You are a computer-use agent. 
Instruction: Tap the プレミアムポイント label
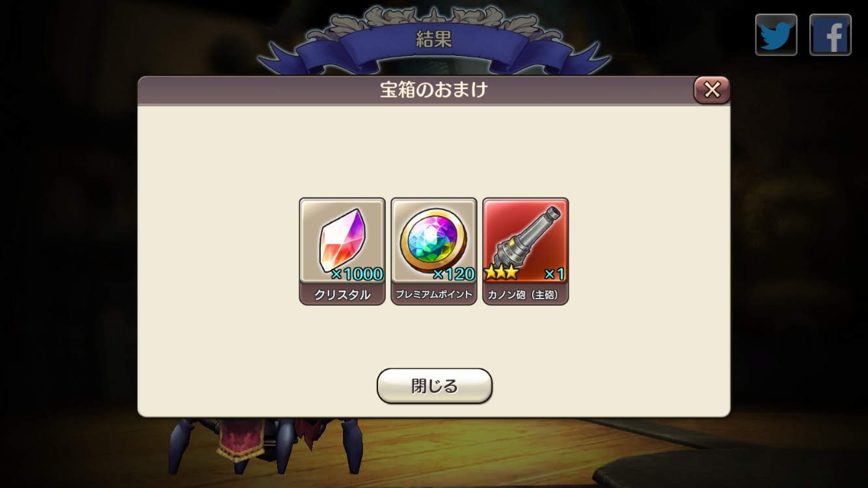pos(434,295)
